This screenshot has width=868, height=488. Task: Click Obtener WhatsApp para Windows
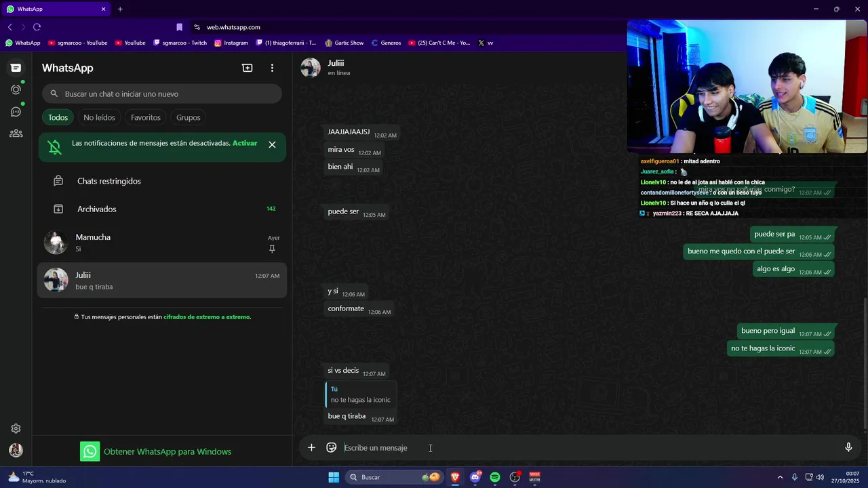(x=157, y=451)
